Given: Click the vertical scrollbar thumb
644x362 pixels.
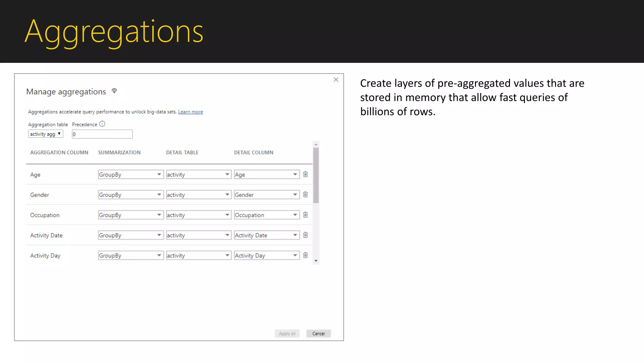Looking at the screenshot, I should tap(316, 175).
